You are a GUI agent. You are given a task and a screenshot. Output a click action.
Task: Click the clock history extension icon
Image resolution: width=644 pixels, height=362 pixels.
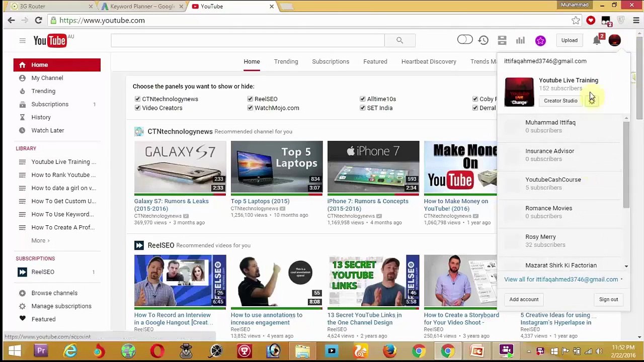(x=483, y=40)
